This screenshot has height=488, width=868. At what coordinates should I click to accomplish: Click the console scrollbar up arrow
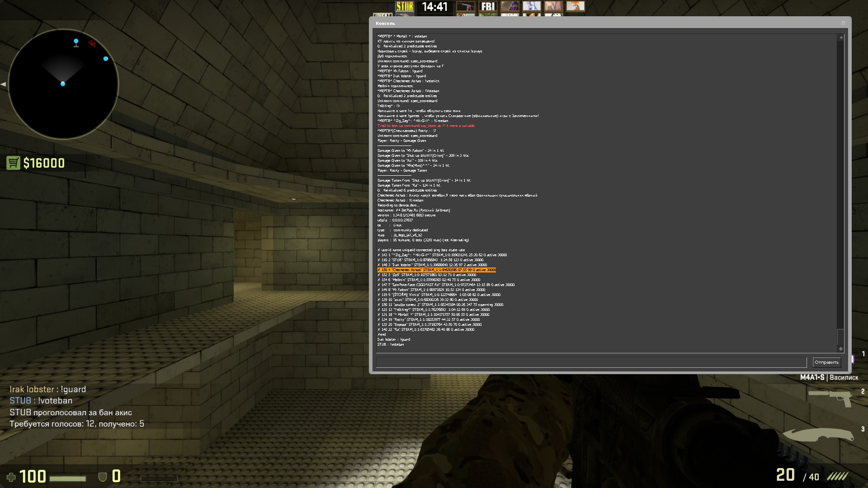coord(841,38)
